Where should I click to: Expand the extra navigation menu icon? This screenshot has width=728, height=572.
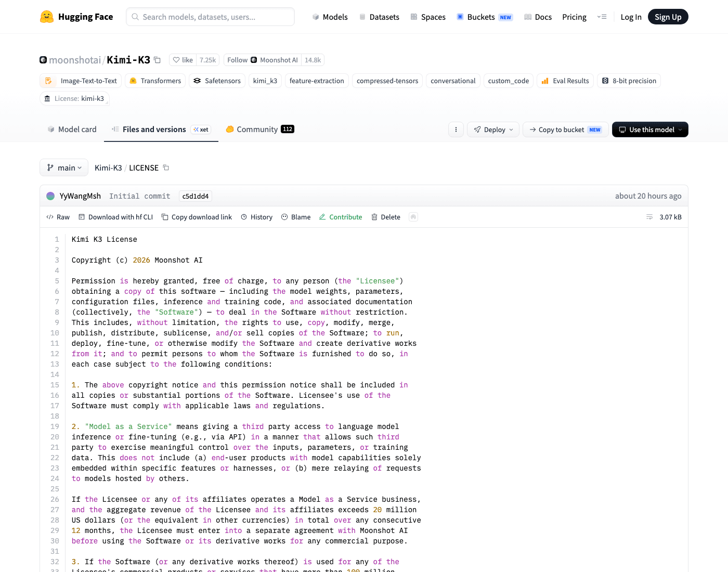pos(602,17)
